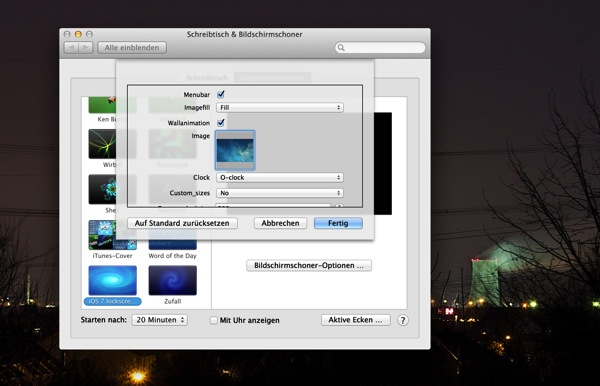Click the 'Custom_sizes' label

tap(190, 193)
